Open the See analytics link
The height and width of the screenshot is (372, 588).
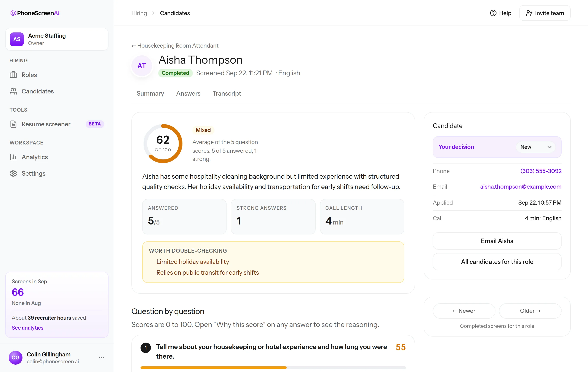point(28,327)
